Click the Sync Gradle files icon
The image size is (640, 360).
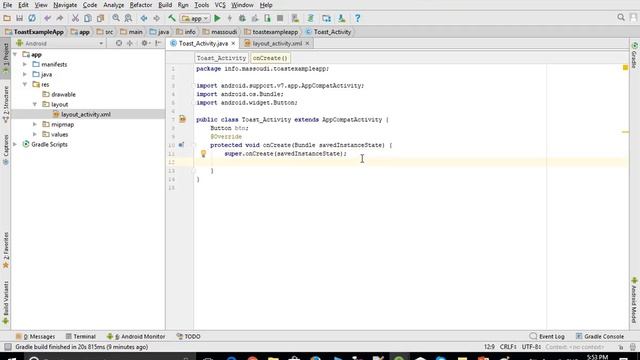point(311,18)
